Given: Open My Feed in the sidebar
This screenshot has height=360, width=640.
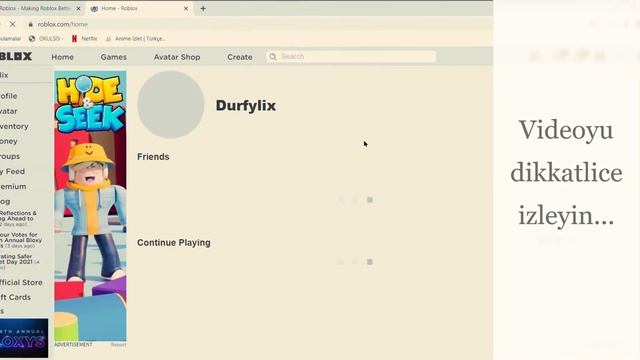Looking at the screenshot, I should click(12, 171).
